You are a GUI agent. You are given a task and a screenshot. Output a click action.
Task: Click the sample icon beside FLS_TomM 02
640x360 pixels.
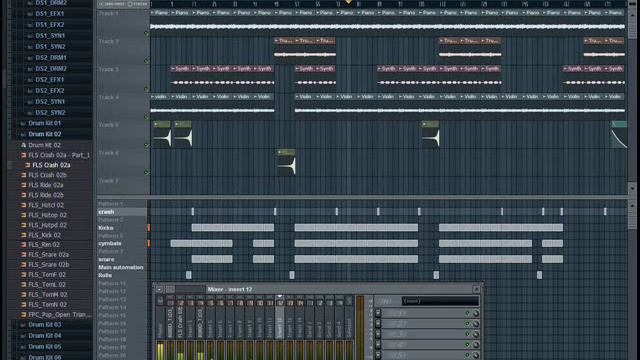point(23,294)
